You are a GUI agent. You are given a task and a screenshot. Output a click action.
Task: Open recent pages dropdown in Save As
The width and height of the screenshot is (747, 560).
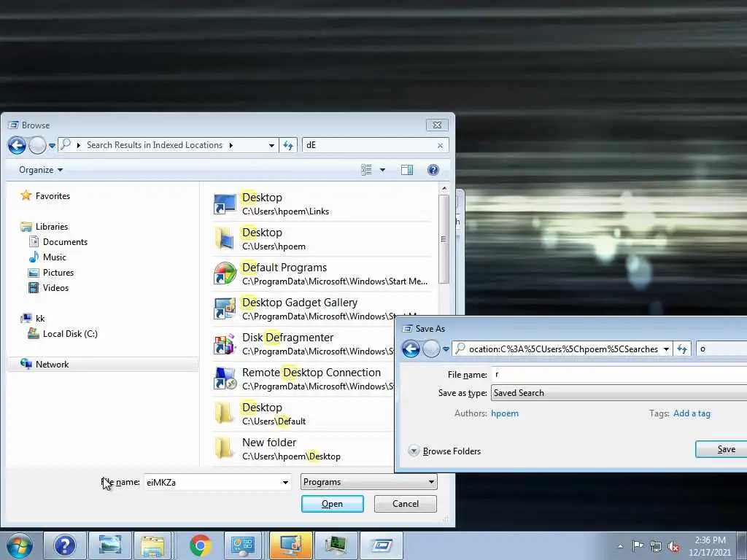[446, 349]
